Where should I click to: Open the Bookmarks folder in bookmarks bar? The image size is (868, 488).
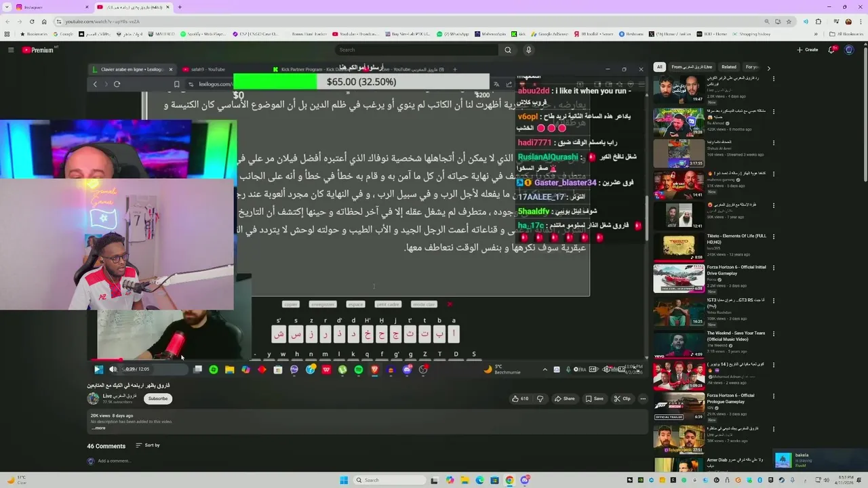tap(34, 34)
